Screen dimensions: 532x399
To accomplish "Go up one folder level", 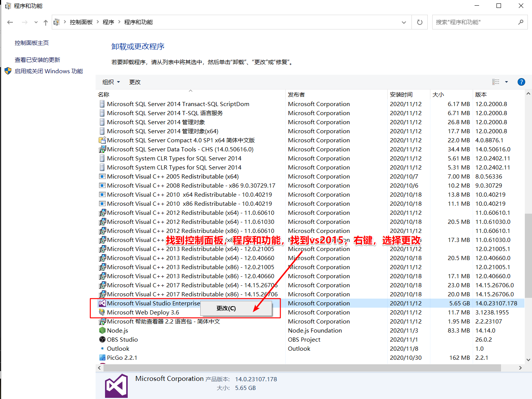I will (46, 22).
